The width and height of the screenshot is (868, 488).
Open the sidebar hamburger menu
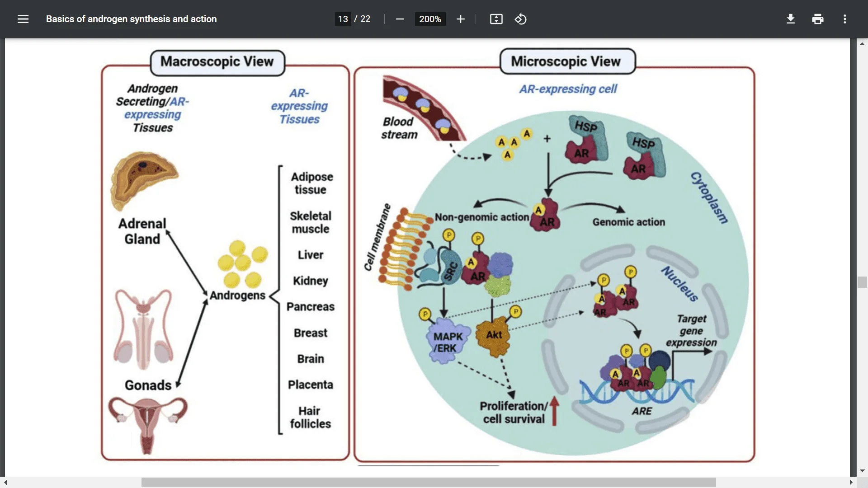[23, 19]
